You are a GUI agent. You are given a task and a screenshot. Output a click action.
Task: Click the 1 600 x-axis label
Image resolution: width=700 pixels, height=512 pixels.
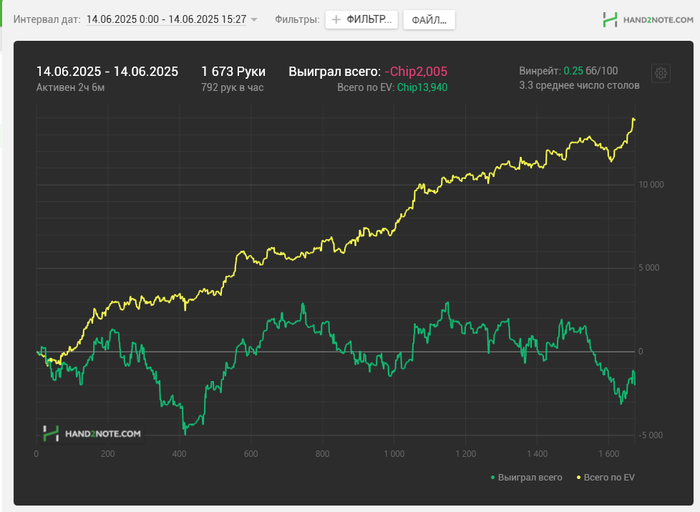609,454
